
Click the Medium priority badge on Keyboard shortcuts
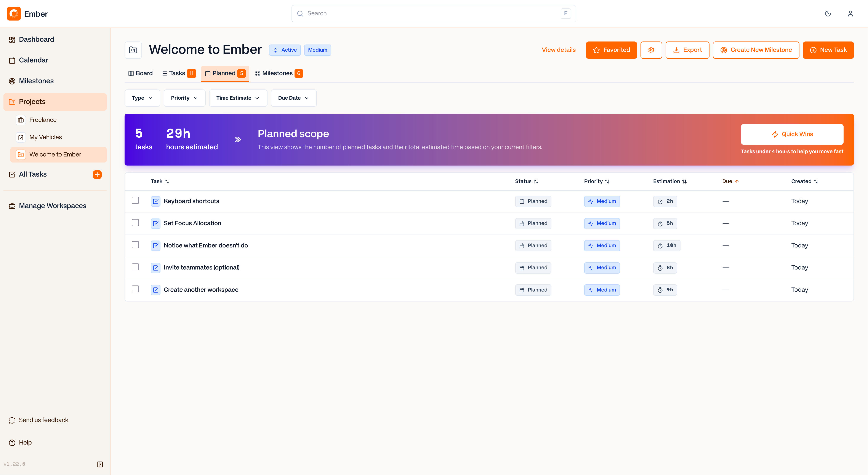(x=602, y=201)
